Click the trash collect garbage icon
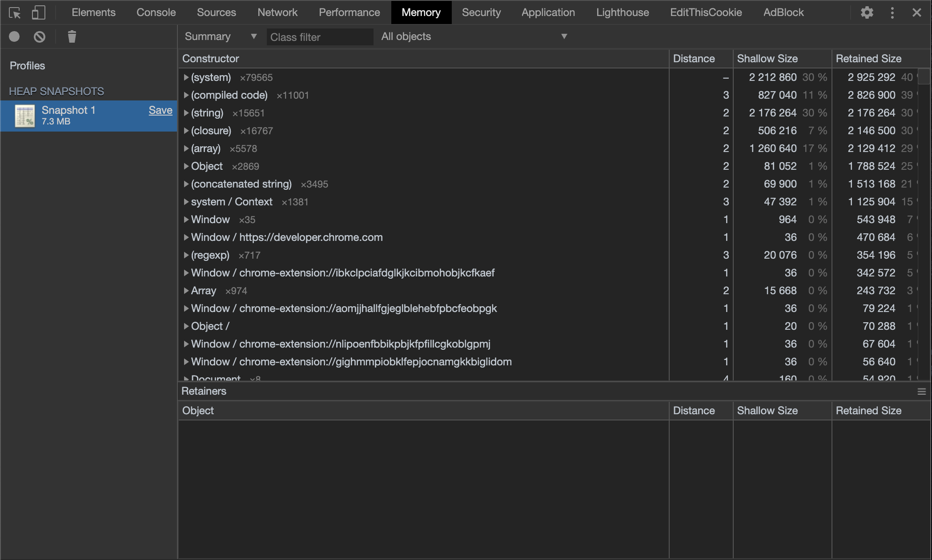 [x=72, y=36]
